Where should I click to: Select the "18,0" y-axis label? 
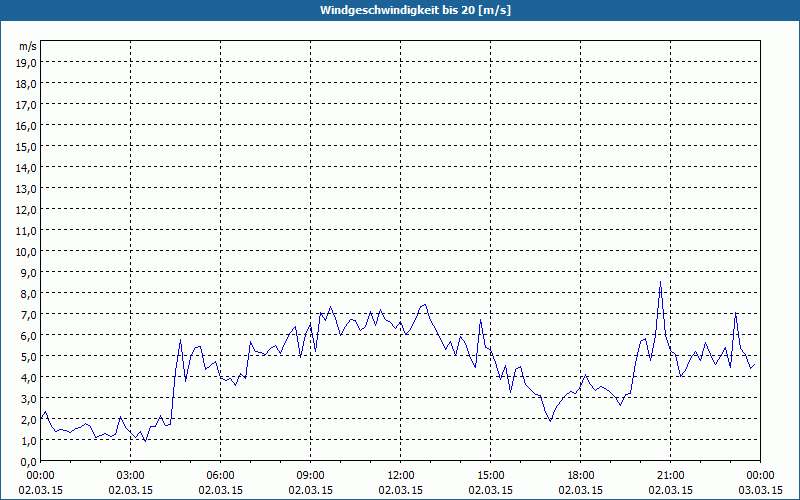click(27, 83)
